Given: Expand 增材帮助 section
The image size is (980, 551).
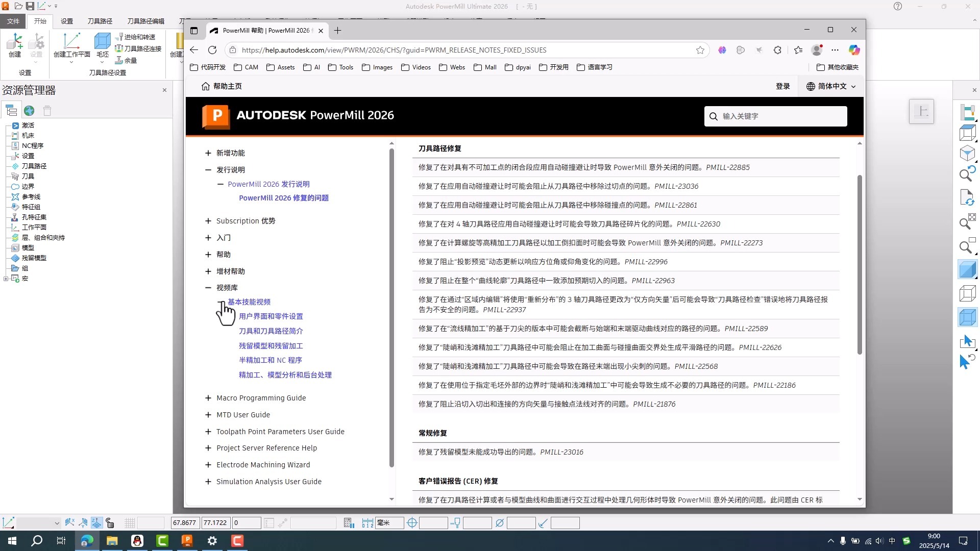Looking at the screenshot, I should pos(208,271).
